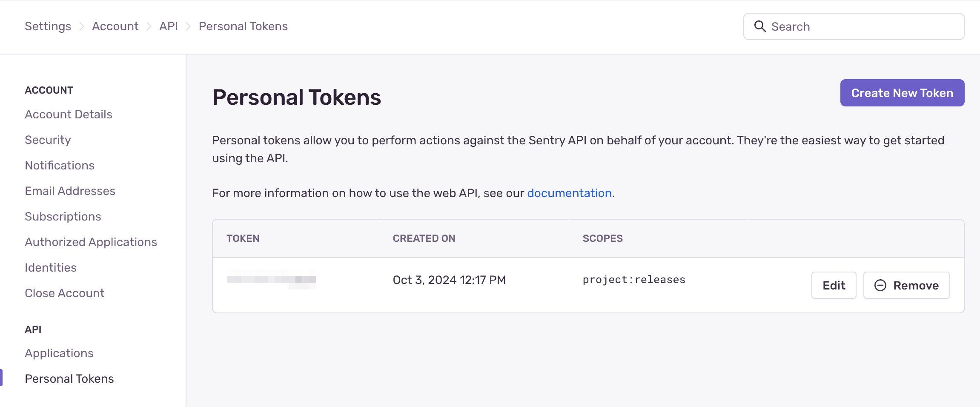Open the documentation link
980x407 pixels.
click(569, 193)
